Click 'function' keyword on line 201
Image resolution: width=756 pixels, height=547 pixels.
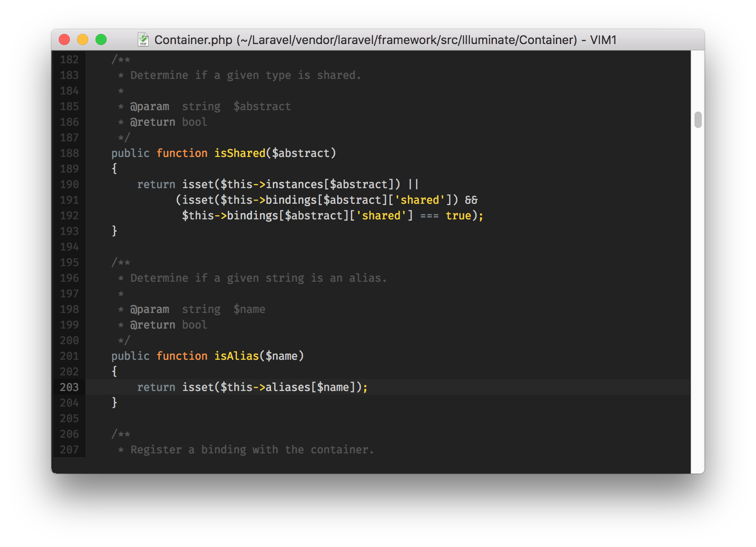[x=182, y=356]
